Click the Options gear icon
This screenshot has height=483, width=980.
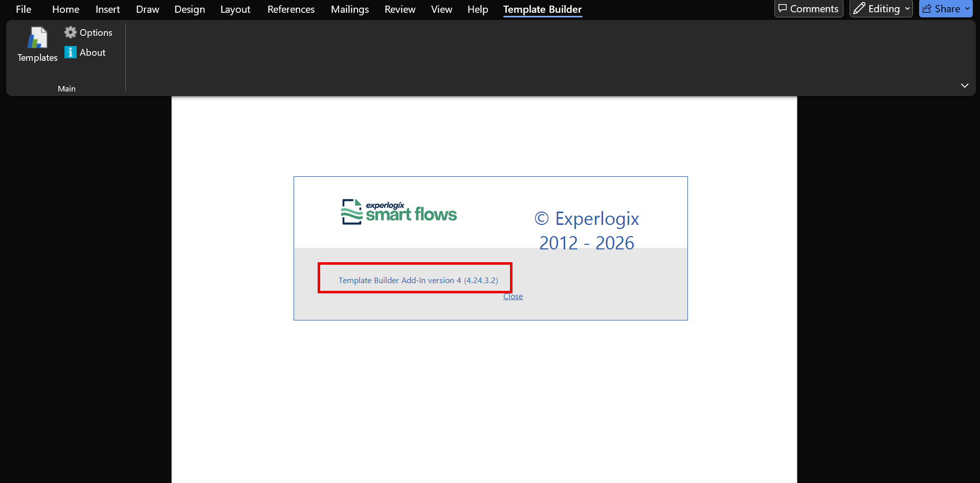[70, 32]
